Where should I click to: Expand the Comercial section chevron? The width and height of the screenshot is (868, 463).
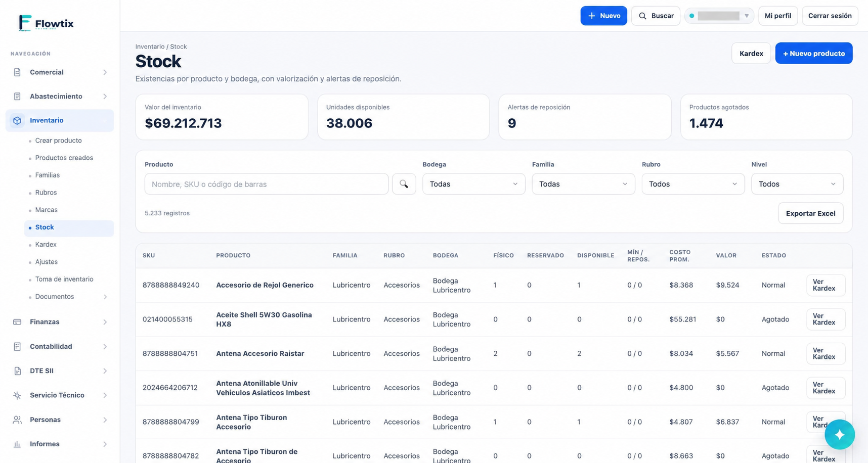pyautogui.click(x=105, y=72)
